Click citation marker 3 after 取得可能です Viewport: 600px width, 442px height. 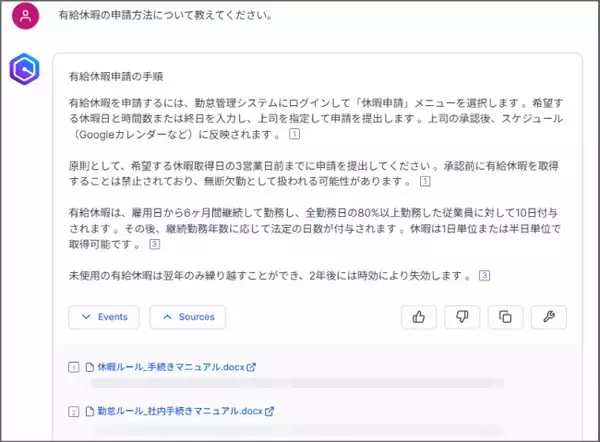[154, 243]
